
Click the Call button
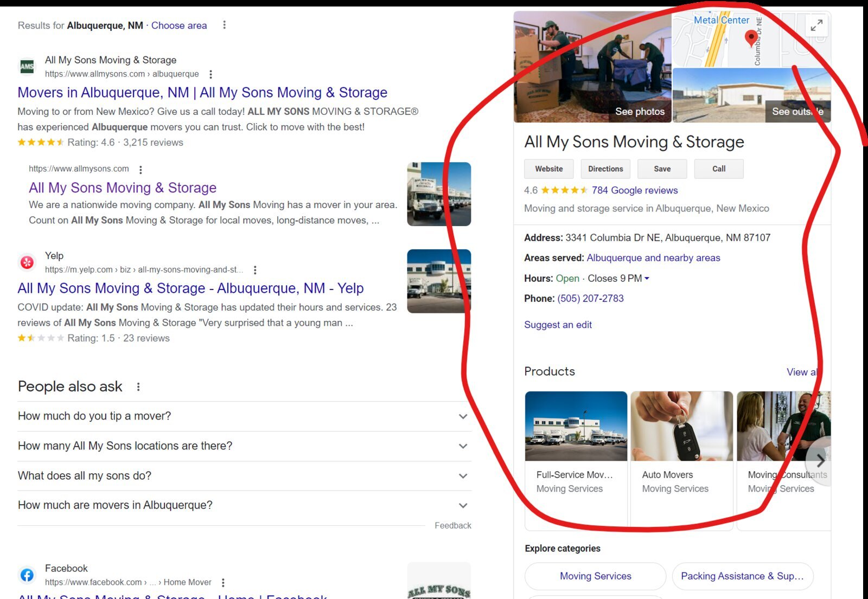719,169
